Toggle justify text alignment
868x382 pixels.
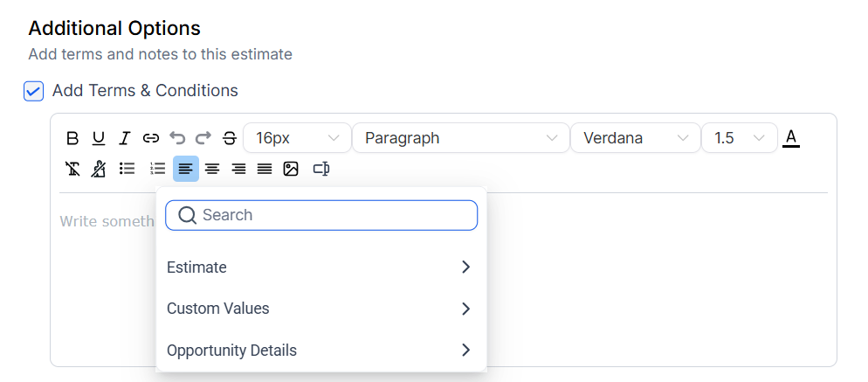click(265, 169)
